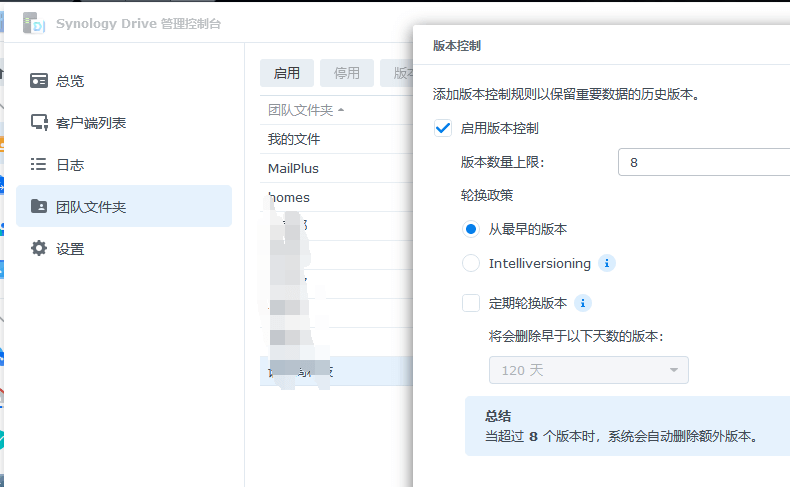Screen dimensions: 790x487
Task: Open 设置 using the gear icon
Action: pyautogui.click(x=39, y=249)
